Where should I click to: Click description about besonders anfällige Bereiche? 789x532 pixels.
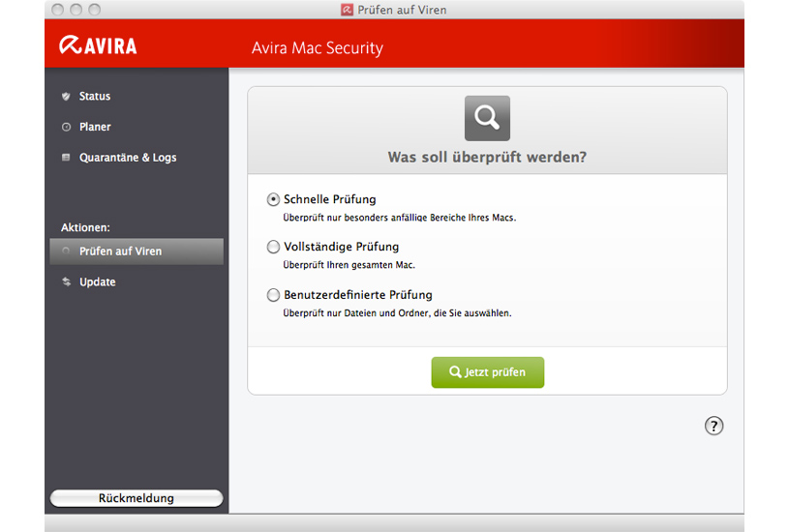pyautogui.click(x=400, y=218)
